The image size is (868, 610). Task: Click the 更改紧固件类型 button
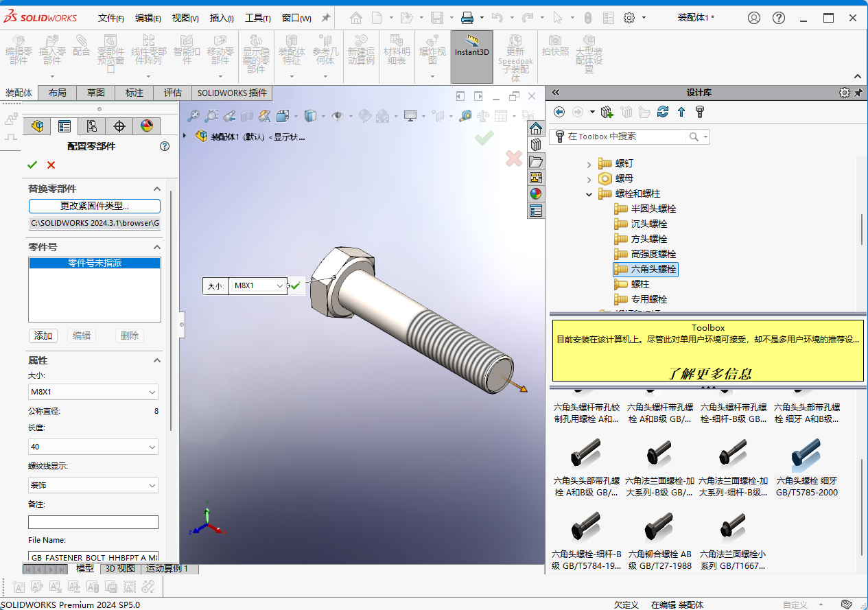[x=93, y=206]
